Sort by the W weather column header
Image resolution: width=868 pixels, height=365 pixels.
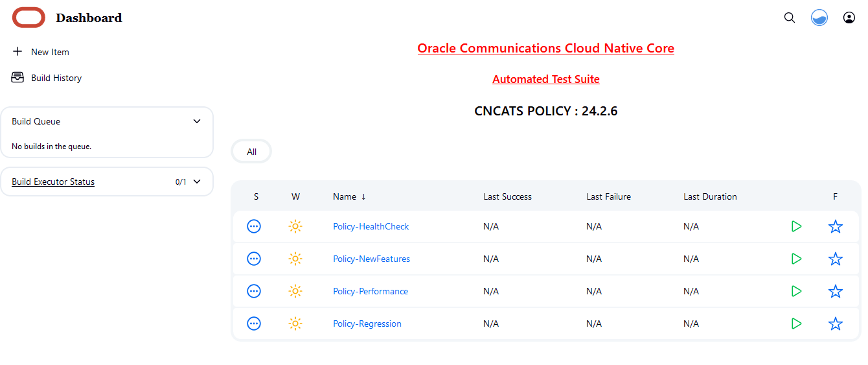click(295, 196)
